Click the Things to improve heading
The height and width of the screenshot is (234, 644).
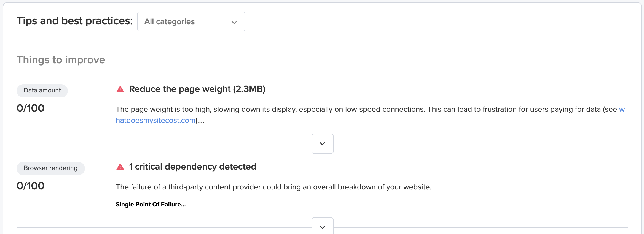(x=61, y=60)
